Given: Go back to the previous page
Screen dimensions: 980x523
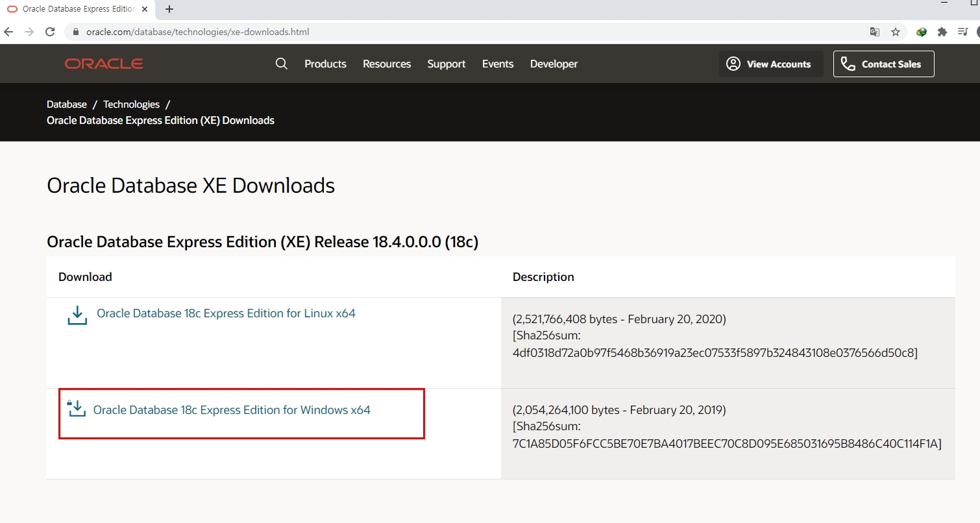Looking at the screenshot, I should tap(8, 32).
